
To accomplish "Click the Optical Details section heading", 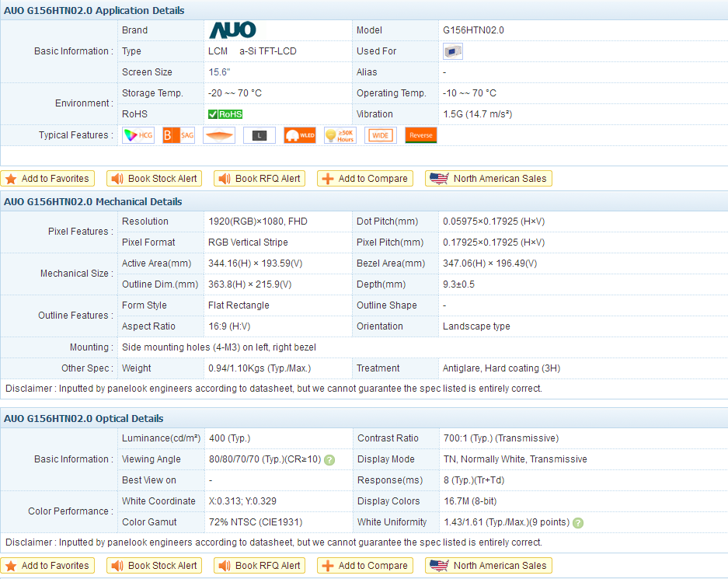I will pos(84,419).
